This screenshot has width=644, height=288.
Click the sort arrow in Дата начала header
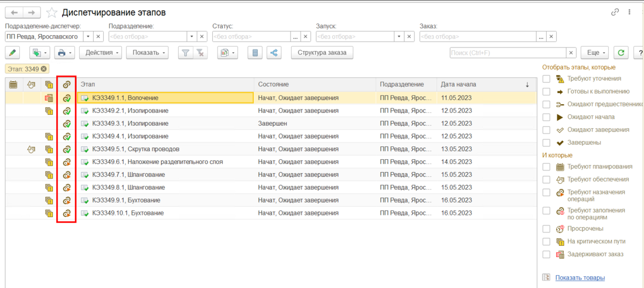pyautogui.click(x=527, y=84)
